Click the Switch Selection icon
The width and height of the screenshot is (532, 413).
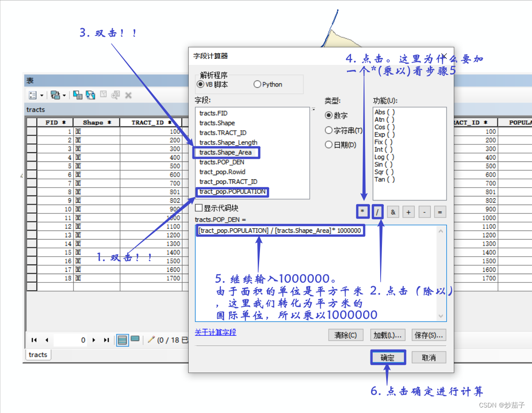point(91,95)
